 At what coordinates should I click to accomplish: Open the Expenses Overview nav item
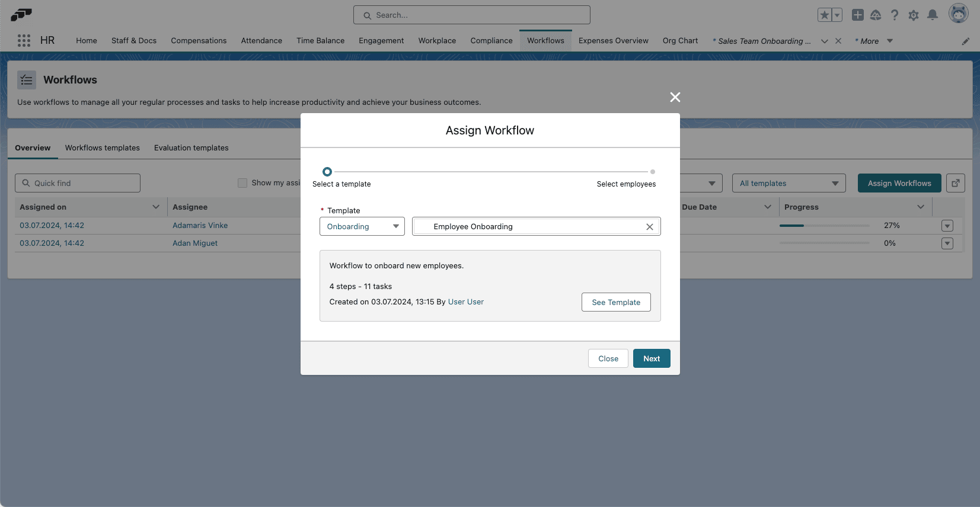(x=614, y=41)
